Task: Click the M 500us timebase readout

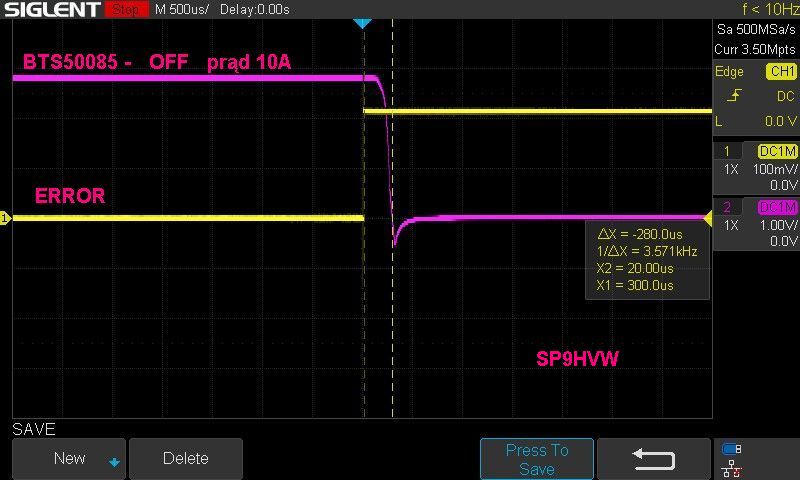Action: [x=182, y=10]
